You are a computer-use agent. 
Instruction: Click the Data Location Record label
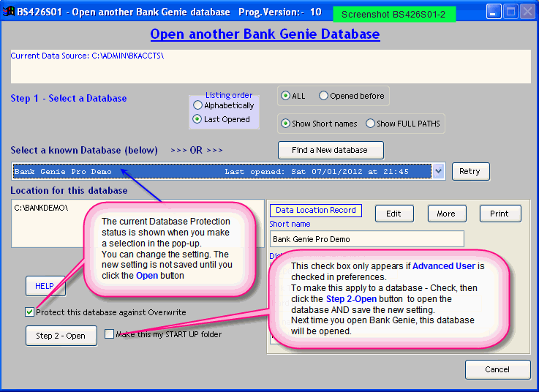click(315, 210)
